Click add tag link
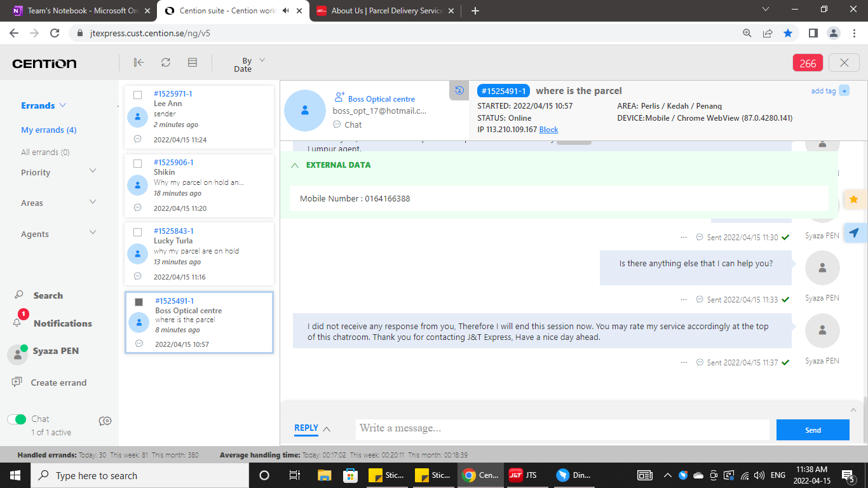 (824, 91)
